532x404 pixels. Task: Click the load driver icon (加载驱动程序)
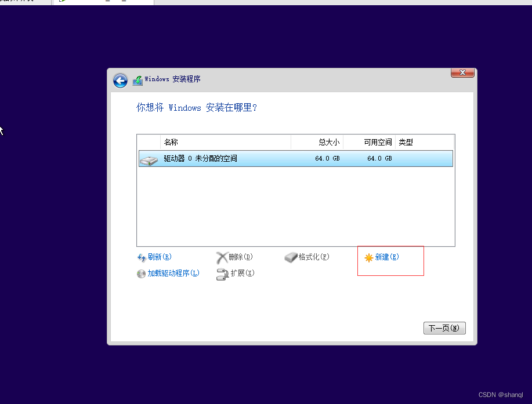(x=141, y=273)
